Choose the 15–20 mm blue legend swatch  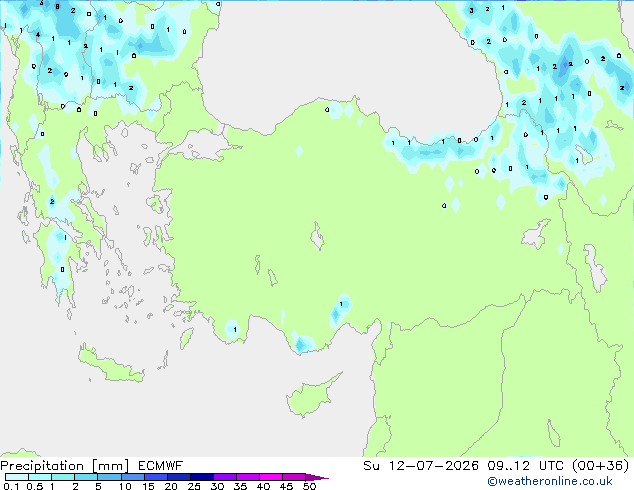tap(156, 477)
